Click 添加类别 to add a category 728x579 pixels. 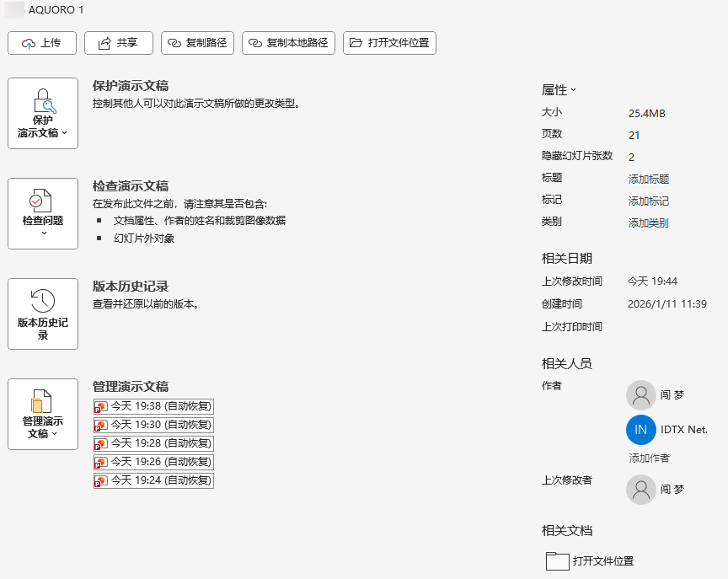[x=649, y=223]
